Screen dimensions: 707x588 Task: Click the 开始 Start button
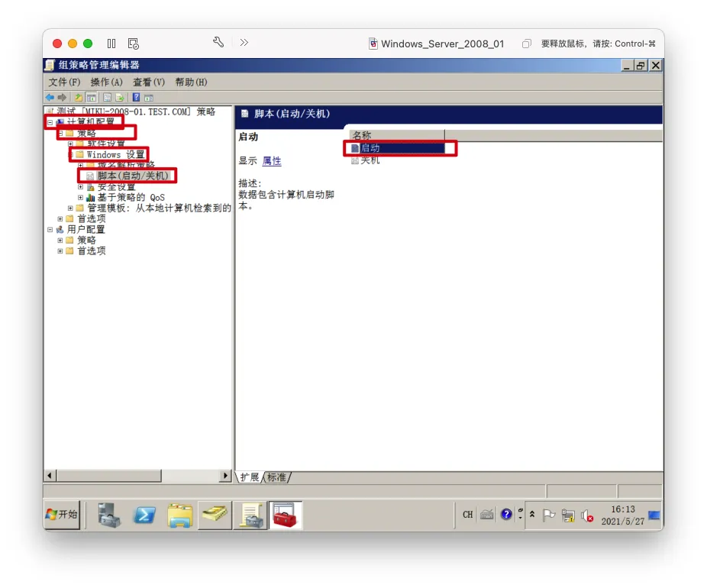coord(62,514)
